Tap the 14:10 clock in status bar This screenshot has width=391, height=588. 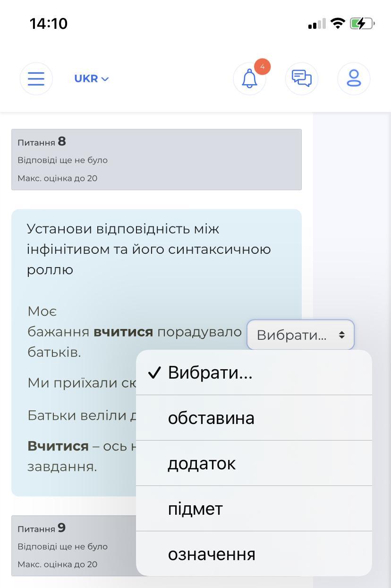point(49,24)
